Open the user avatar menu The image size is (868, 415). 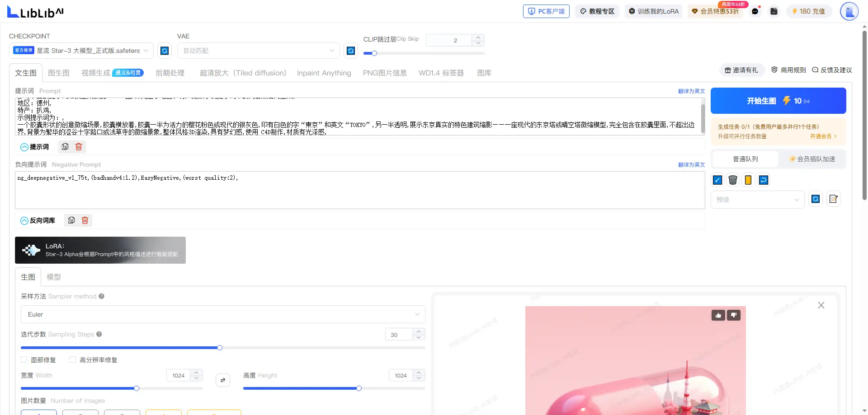[849, 11]
